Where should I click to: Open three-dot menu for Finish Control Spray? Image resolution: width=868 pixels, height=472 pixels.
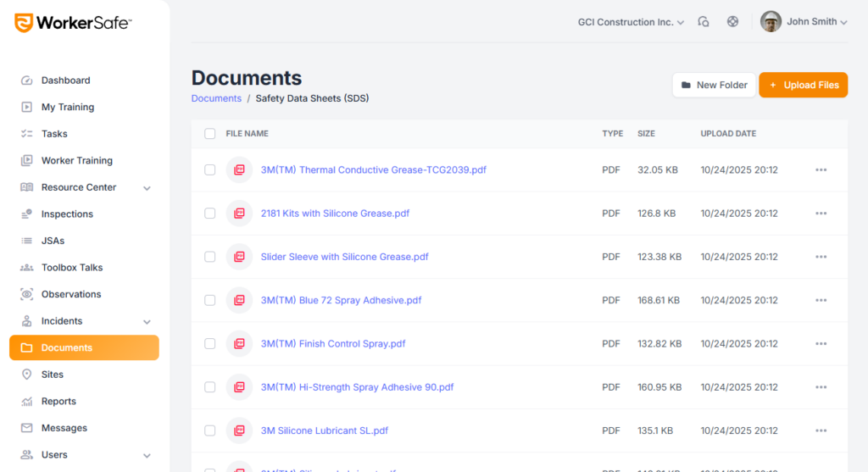coord(821,344)
